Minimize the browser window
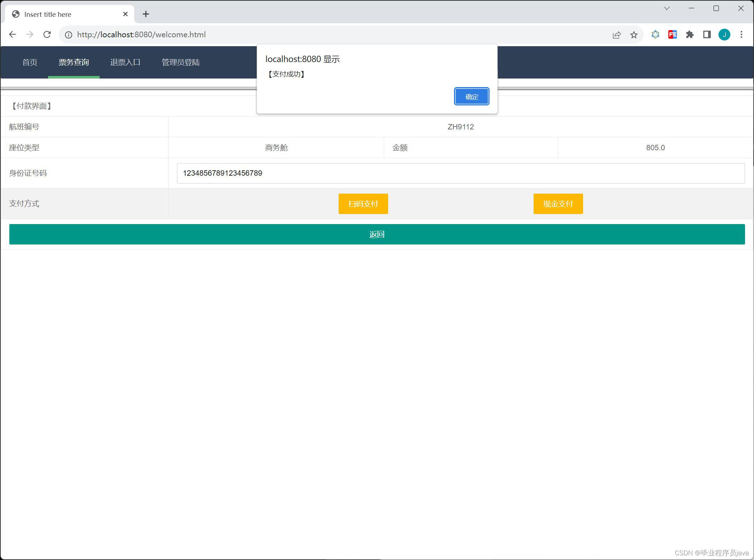 pyautogui.click(x=692, y=8)
